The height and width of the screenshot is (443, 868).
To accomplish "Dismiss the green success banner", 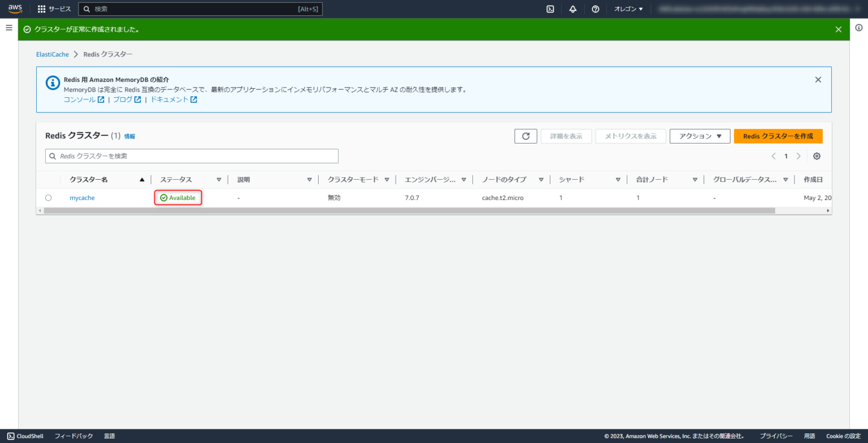I will [839, 29].
